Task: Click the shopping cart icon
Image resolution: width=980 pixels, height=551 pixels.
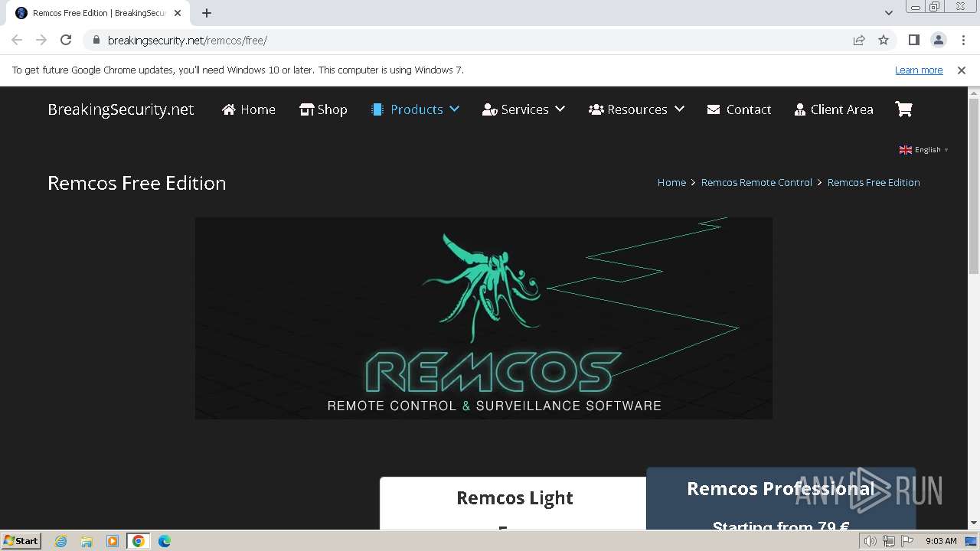Action: pyautogui.click(x=904, y=109)
